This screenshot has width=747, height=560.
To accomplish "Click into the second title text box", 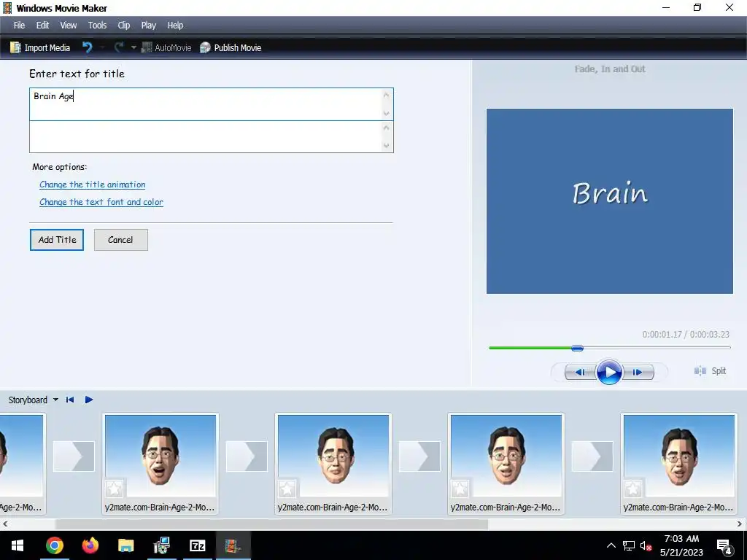I will point(211,136).
